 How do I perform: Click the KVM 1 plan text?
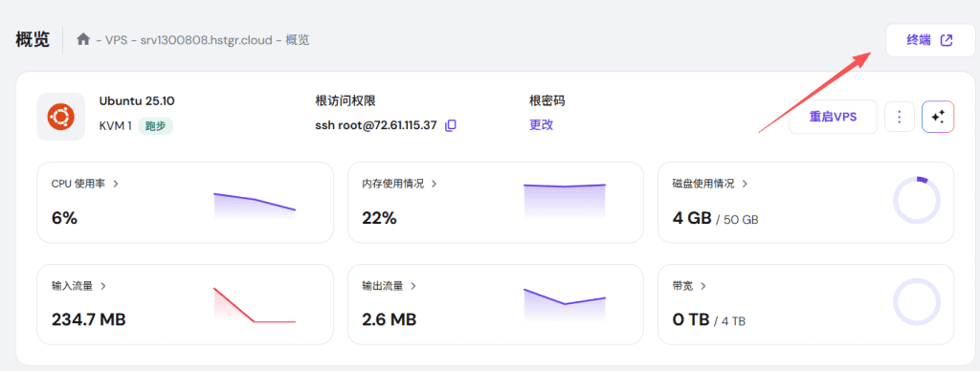coord(116,125)
